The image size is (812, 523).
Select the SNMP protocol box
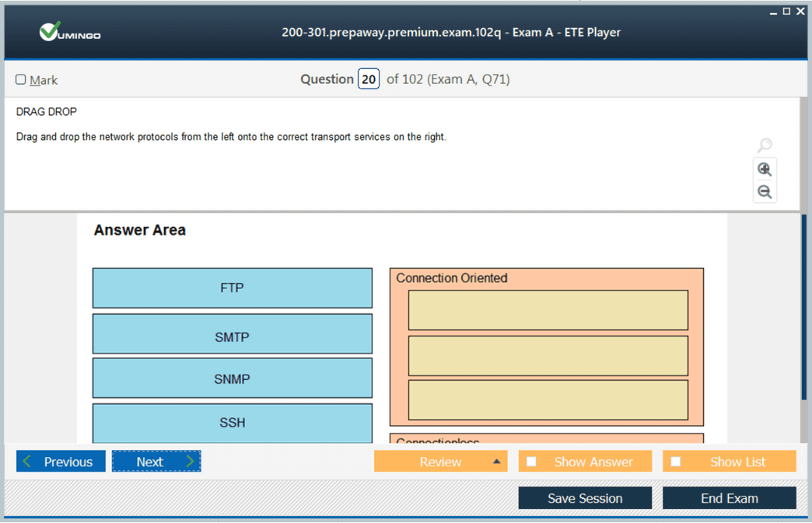232,378
